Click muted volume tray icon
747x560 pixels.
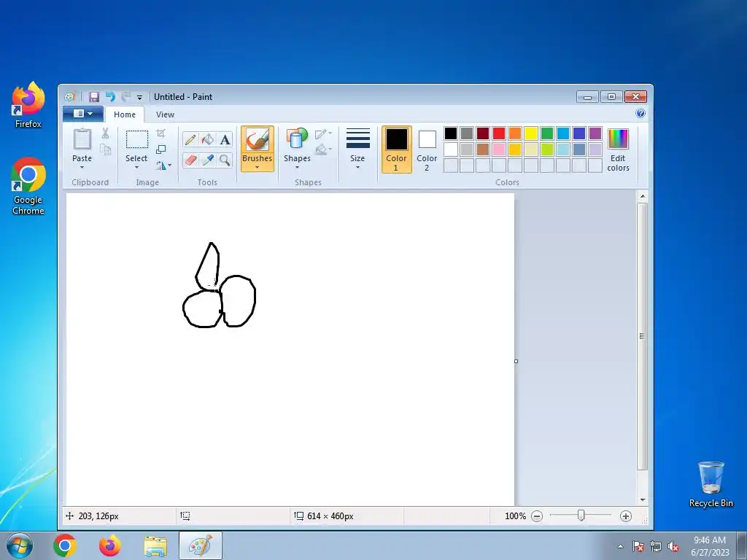click(x=673, y=547)
